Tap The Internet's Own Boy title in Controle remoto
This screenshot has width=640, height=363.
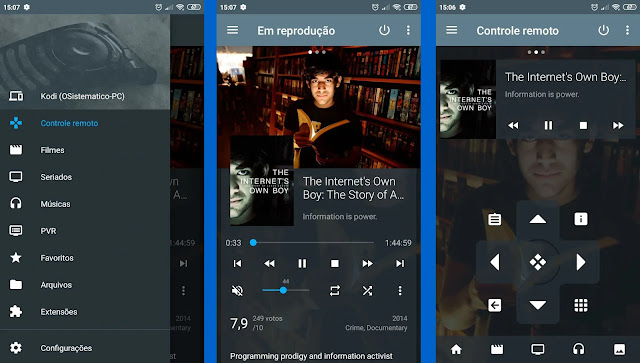pos(565,77)
